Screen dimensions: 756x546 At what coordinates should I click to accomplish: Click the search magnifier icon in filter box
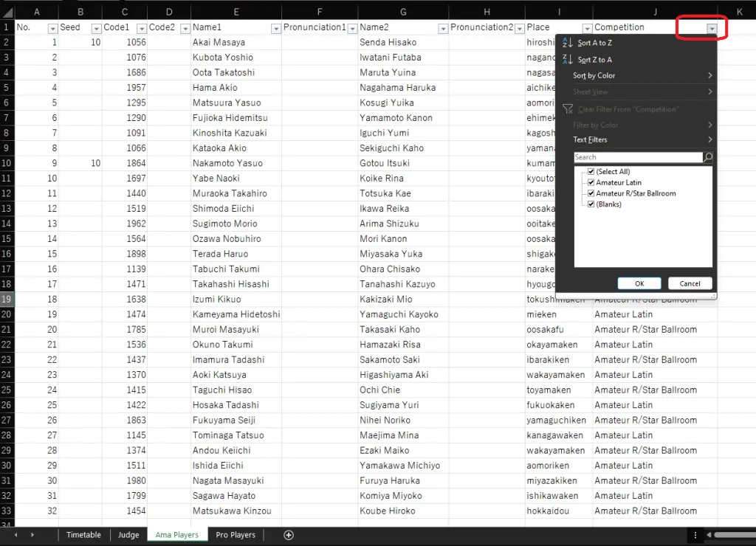click(708, 157)
